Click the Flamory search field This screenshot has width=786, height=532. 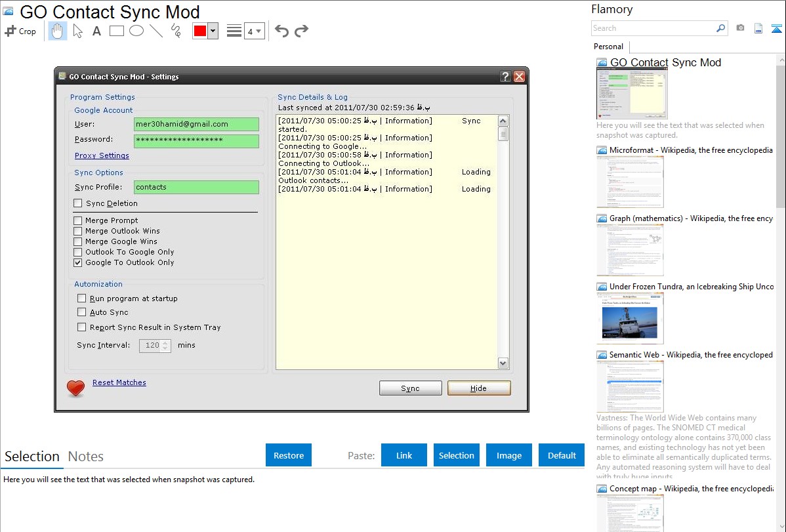click(653, 28)
